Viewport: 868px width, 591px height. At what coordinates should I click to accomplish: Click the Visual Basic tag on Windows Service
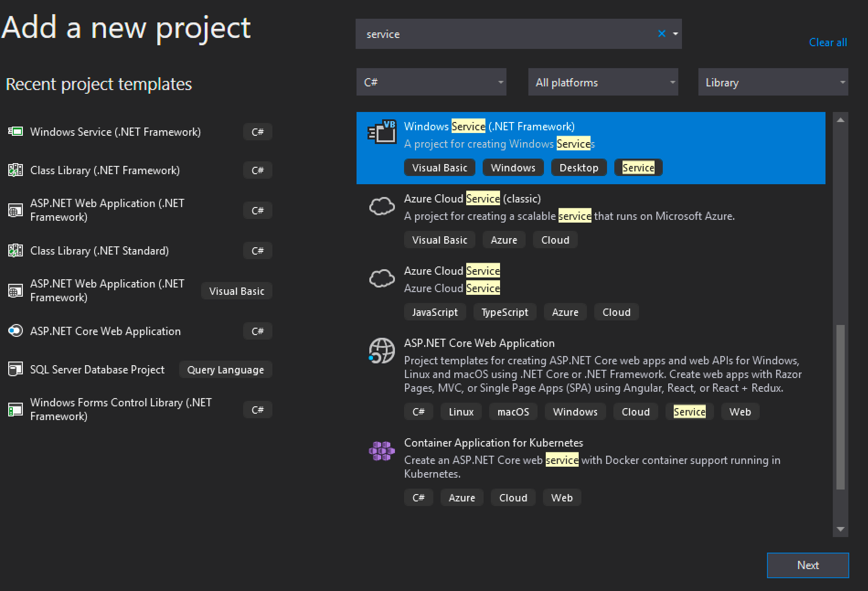tap(439, 168)
